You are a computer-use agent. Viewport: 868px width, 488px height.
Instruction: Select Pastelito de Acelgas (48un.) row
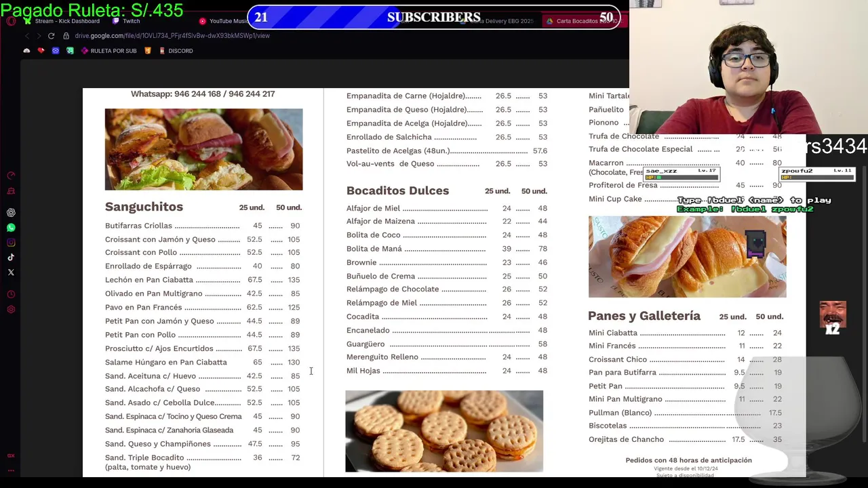click(447, 151)
